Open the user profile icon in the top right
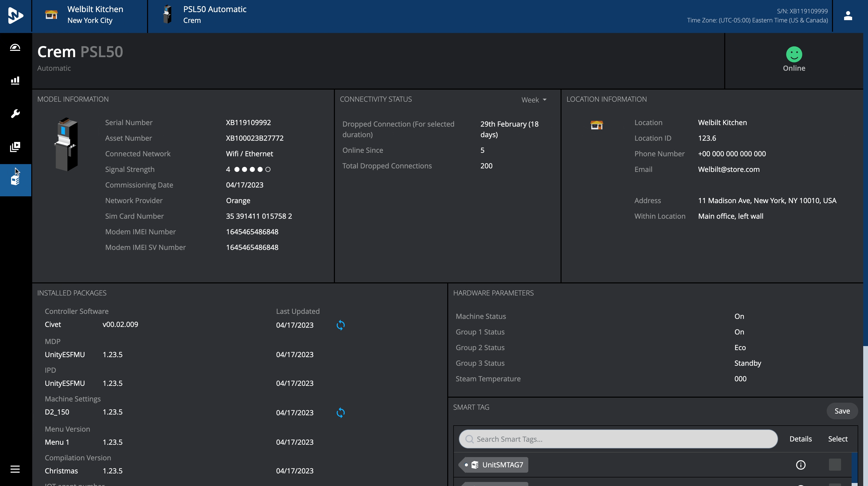Viewport: 868px width, 486px height. (x=848, y=16)
